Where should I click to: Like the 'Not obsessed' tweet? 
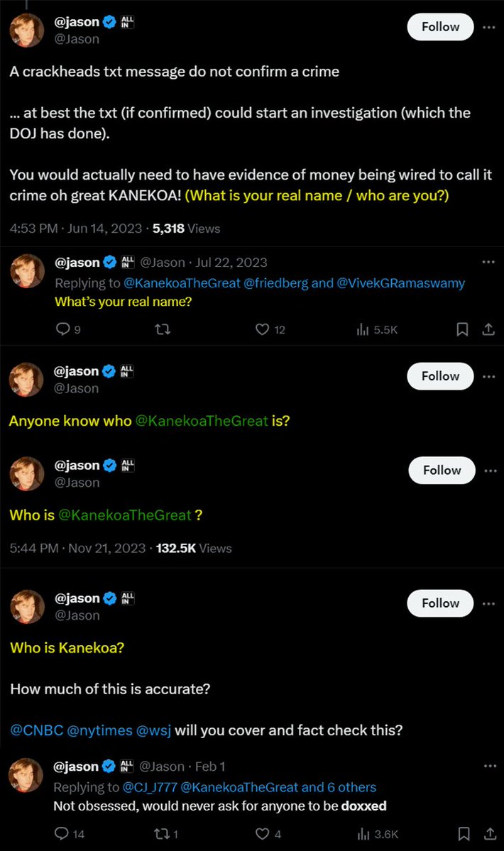(263, 834)
